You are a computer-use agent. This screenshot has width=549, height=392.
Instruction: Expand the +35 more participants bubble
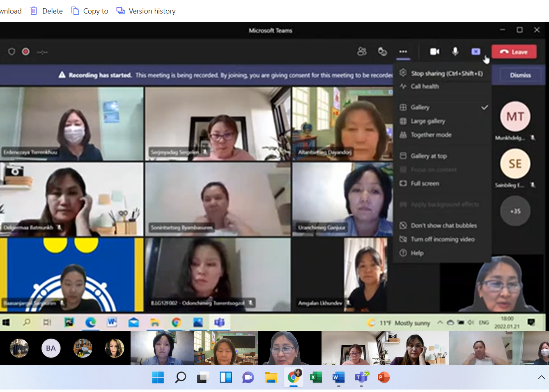(x=515, y=211)
